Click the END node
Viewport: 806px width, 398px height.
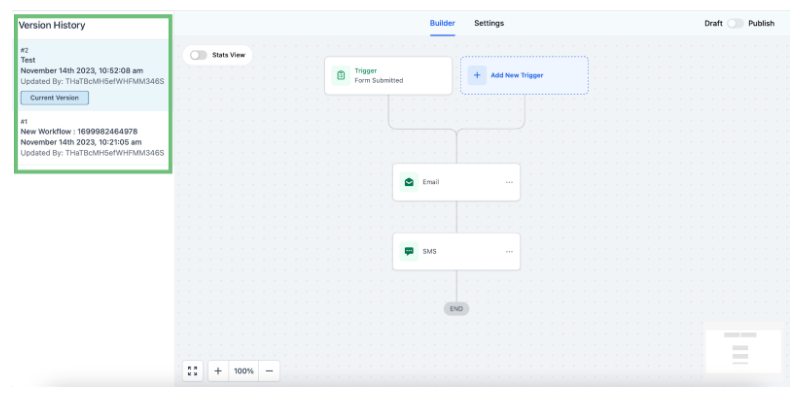click(x=456, y=309)
